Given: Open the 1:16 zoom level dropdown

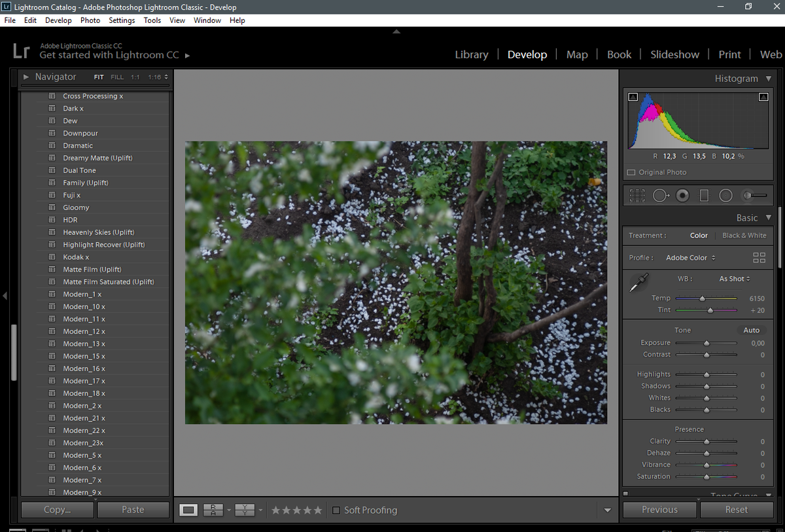Looking at the screenshot, I should point(158,77).
